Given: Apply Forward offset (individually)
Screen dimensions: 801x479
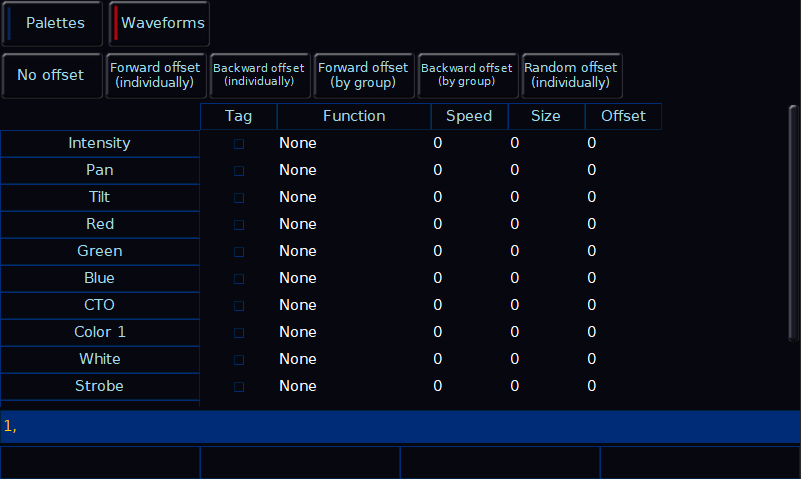Looking at the screenshot, I should pyautogui.click(x=156, y=76).
